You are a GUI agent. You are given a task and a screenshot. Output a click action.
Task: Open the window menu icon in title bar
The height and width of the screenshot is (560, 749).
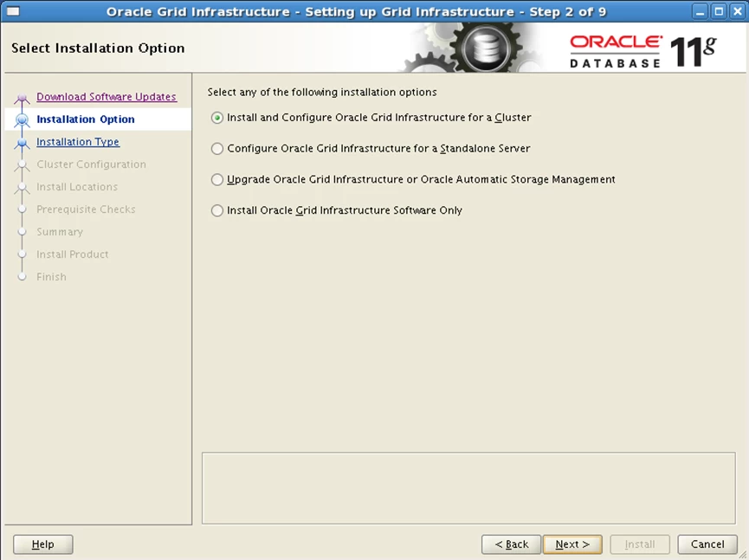pyautogui.click(x=13, y=11)
